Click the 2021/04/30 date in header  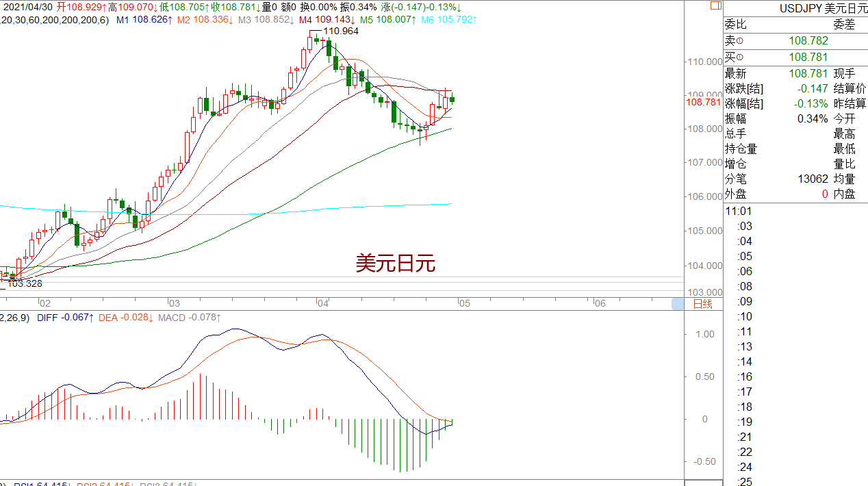coord(28,7)
